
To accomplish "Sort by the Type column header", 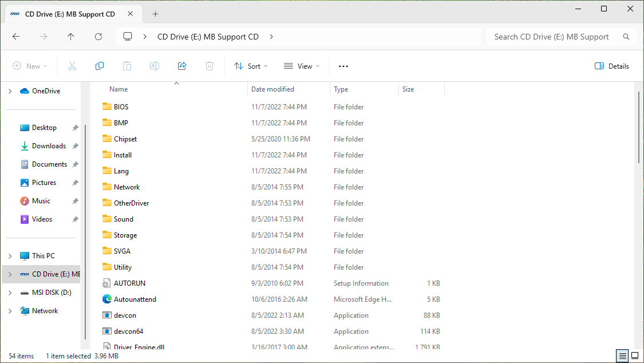I will pos(341,89).
